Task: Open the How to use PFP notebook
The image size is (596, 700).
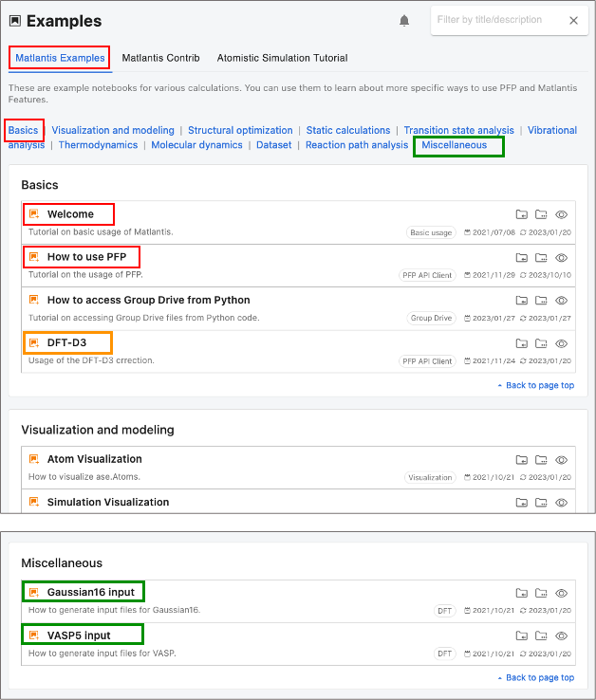Action: pyautogui.click(x=86, y=257)
